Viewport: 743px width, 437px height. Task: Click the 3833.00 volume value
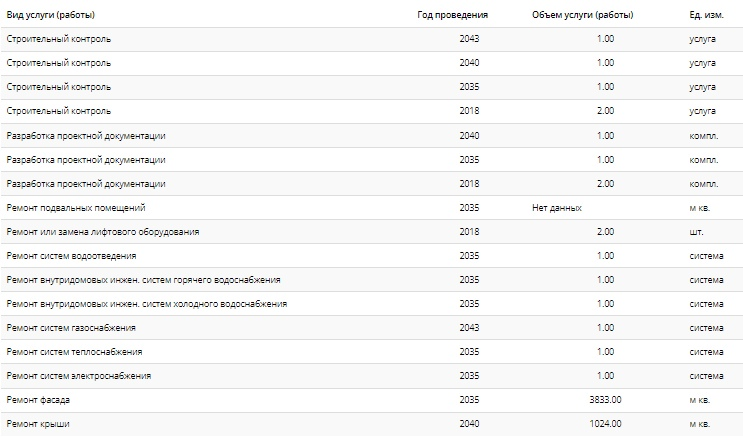click(605, 400)
